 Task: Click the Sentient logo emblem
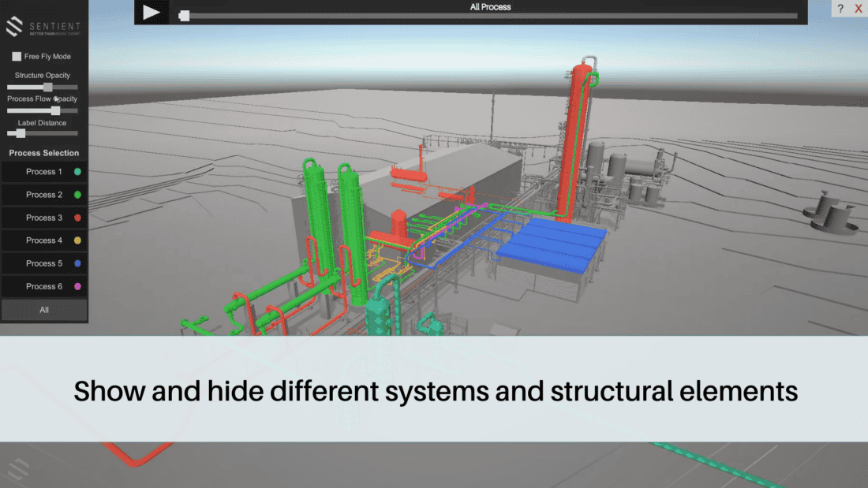pyautogui.click(x=13, y=27)
